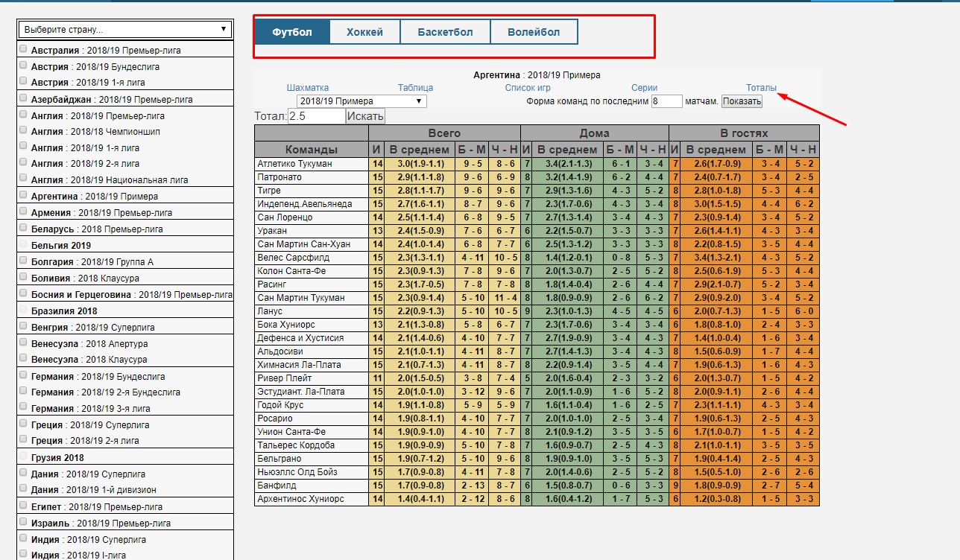Click the Росарио team name

click(274, 419)
